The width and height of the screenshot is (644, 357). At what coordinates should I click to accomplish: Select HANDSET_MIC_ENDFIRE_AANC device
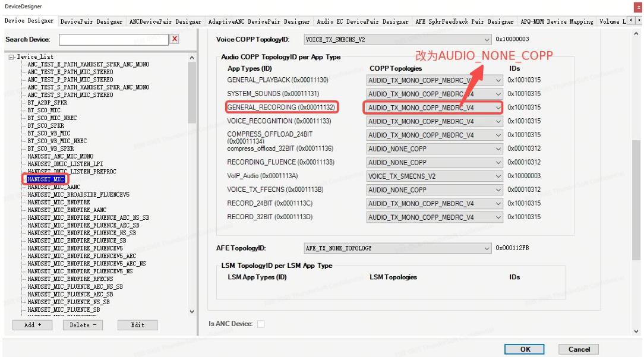(67, 210)
